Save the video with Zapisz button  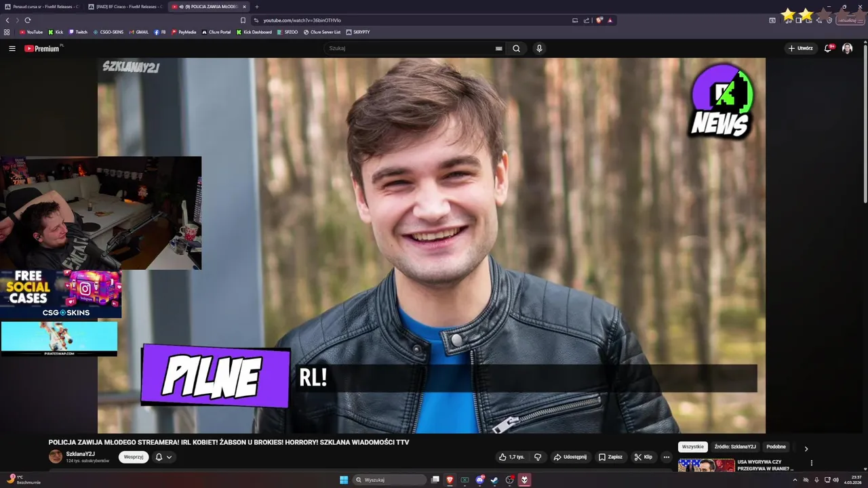coord(610,457)
